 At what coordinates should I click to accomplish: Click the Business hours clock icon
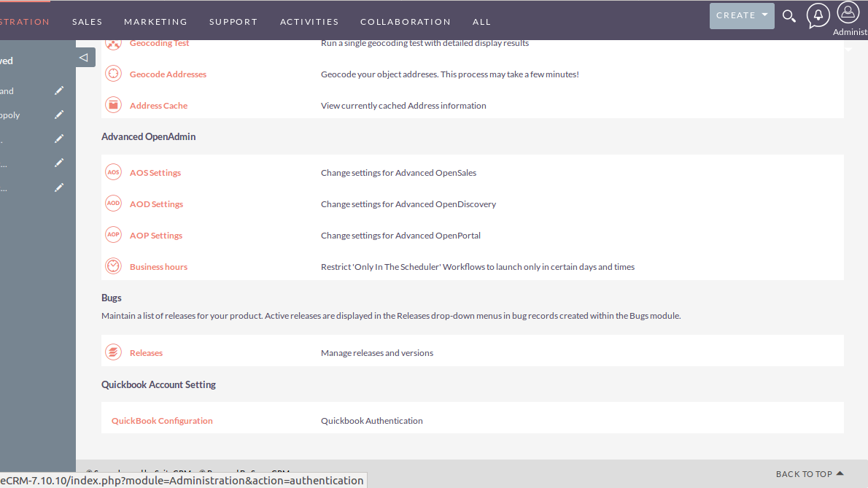pos(113,266)
